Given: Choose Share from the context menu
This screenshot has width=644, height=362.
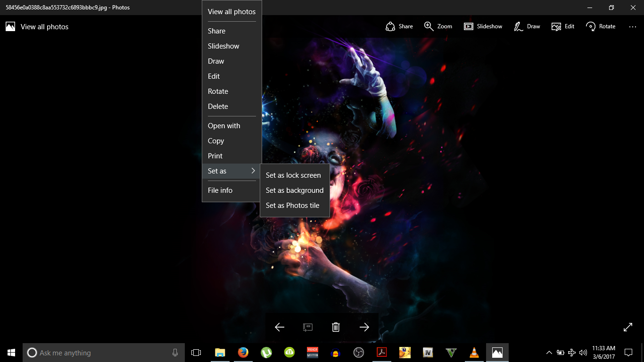Looking at the screenshot, I should (x=232, y=31).
